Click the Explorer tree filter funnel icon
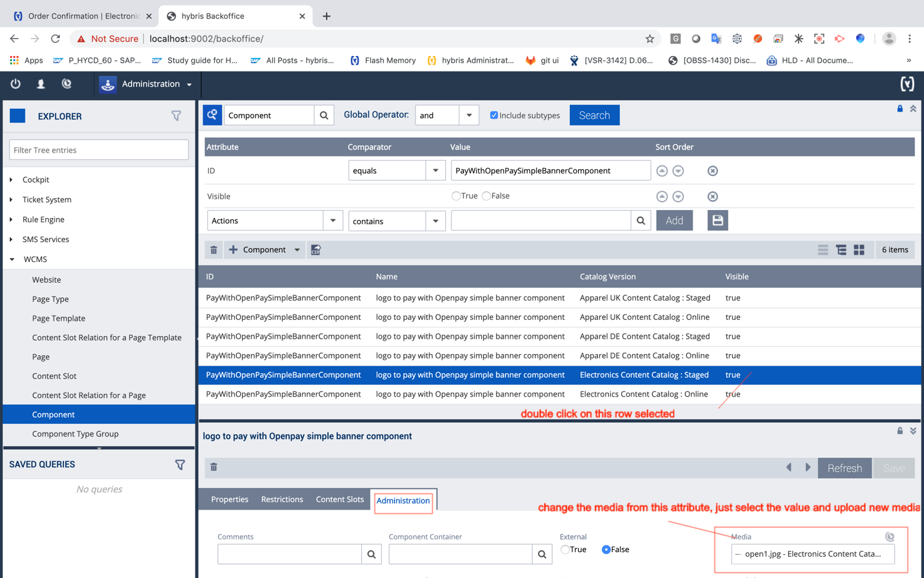The image size is (924, 578). click(x=176, y=116)
